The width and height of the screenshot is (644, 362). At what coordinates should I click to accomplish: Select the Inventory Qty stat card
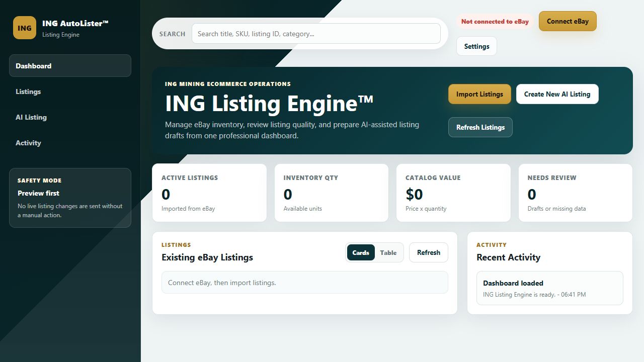[332, 193]
